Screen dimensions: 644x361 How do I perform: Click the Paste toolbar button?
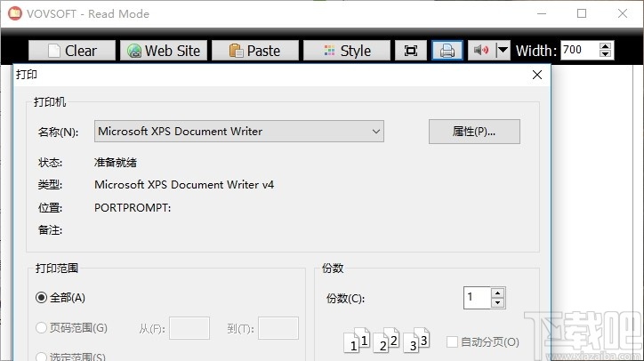[255, 51]
